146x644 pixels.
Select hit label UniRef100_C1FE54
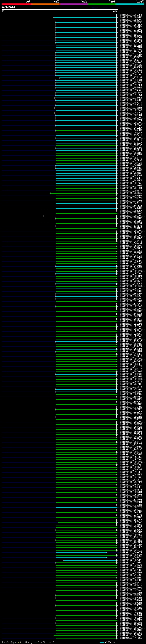pos(131,95)
